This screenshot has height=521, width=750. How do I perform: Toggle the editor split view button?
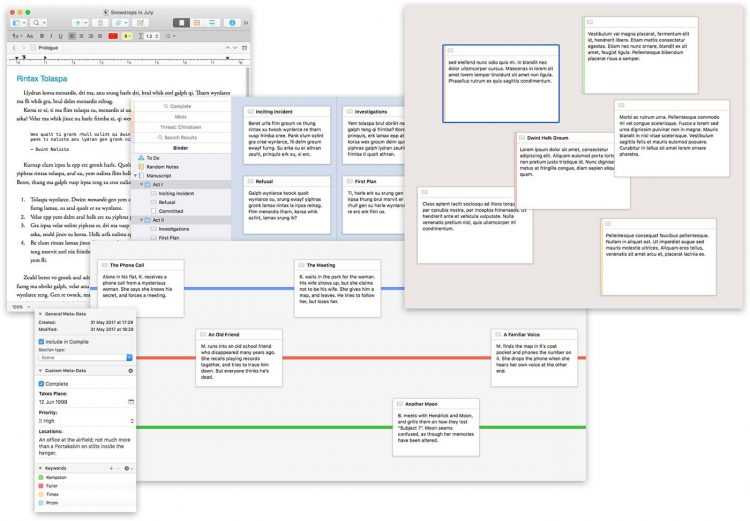(x=244, y=48)
